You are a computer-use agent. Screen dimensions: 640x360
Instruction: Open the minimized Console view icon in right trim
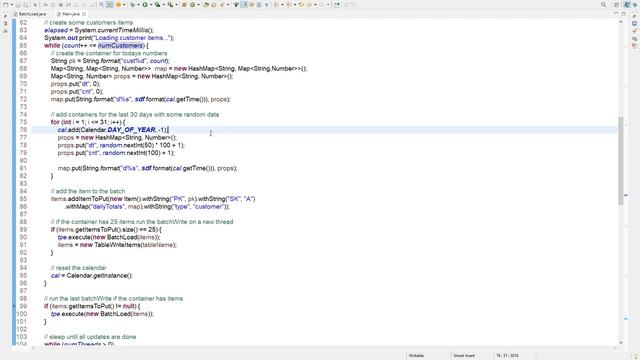pos(634,23)
